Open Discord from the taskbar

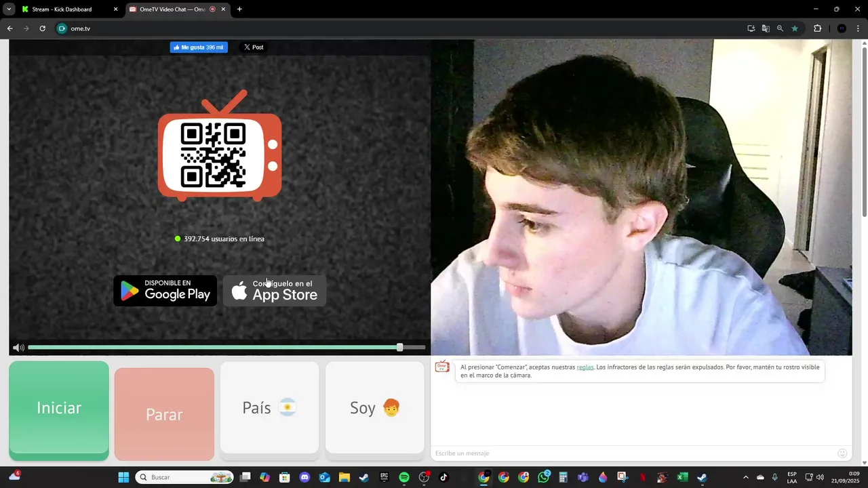tap(304, 477)
